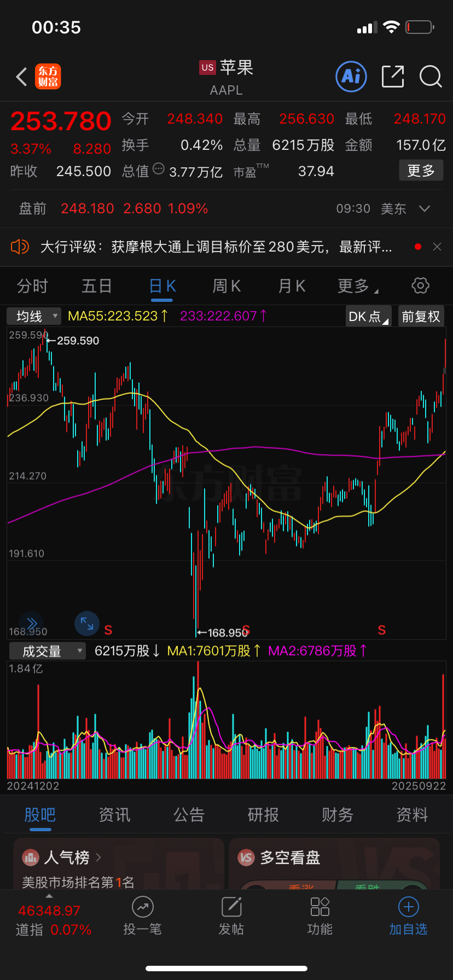
Task: Tap the 总值 info face icon
Action: [159, 168]
